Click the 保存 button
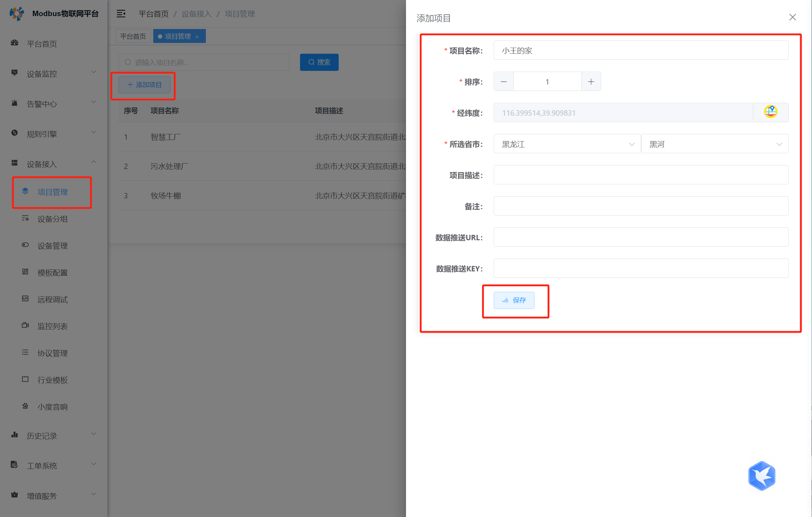 514,300
